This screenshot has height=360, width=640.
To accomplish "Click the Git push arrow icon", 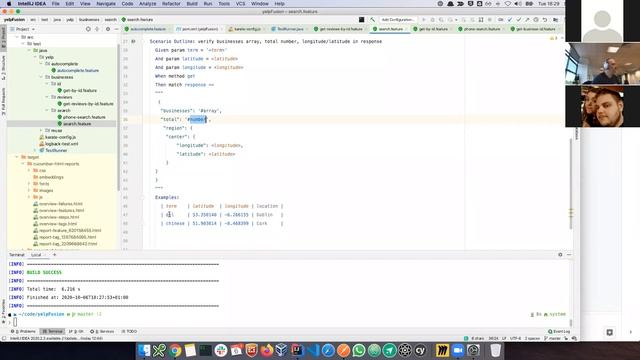I will [527, 20].
